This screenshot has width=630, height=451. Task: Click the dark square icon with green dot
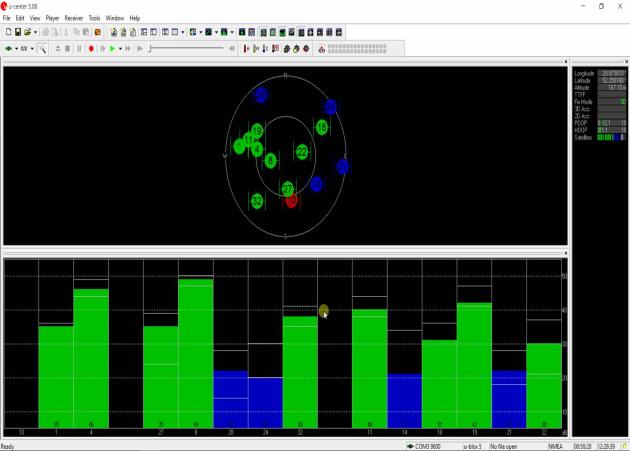click(x=242, y=32)
